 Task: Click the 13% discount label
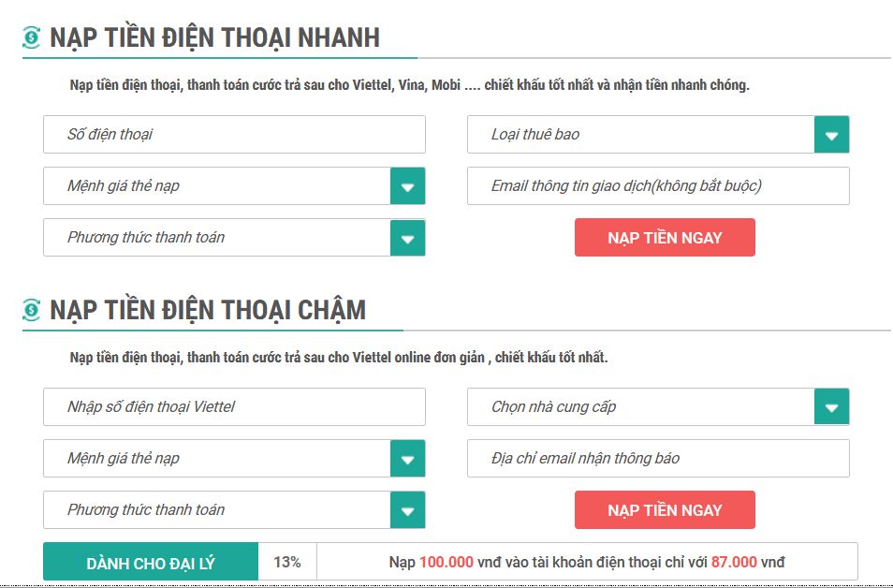(288, 561)
